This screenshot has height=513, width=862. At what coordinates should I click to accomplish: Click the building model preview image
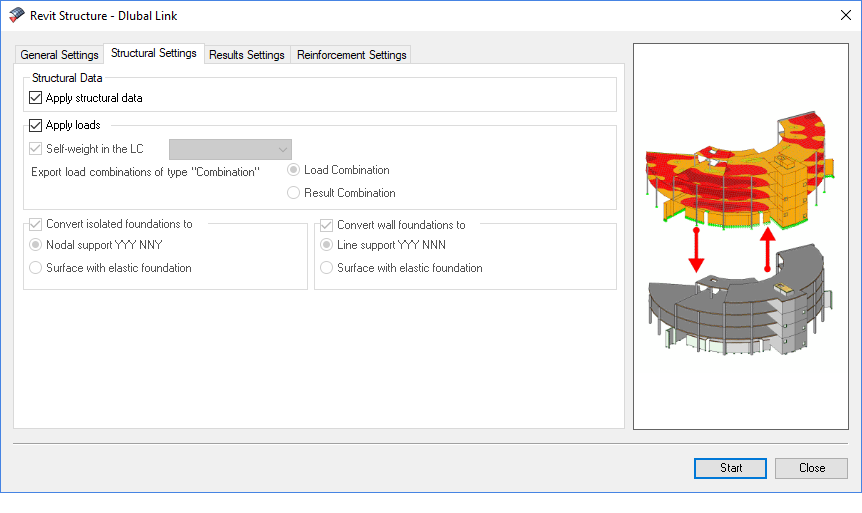click(740, 236)
